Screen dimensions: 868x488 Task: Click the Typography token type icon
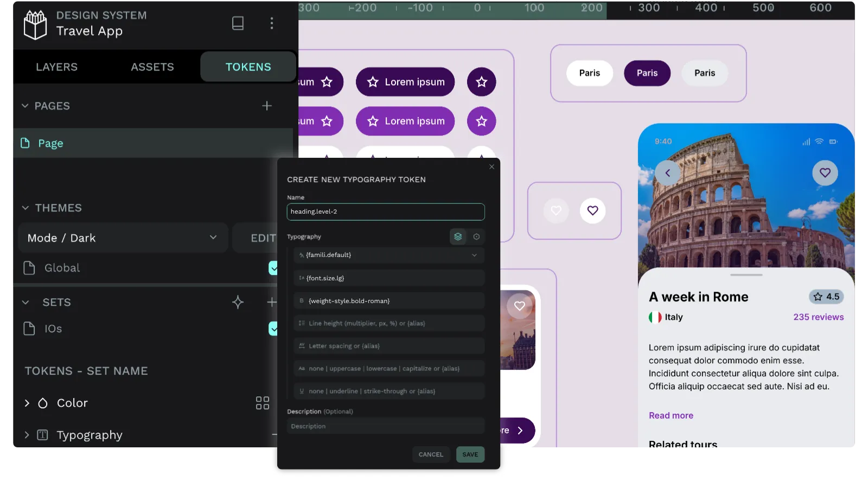[x=42, y=435]
